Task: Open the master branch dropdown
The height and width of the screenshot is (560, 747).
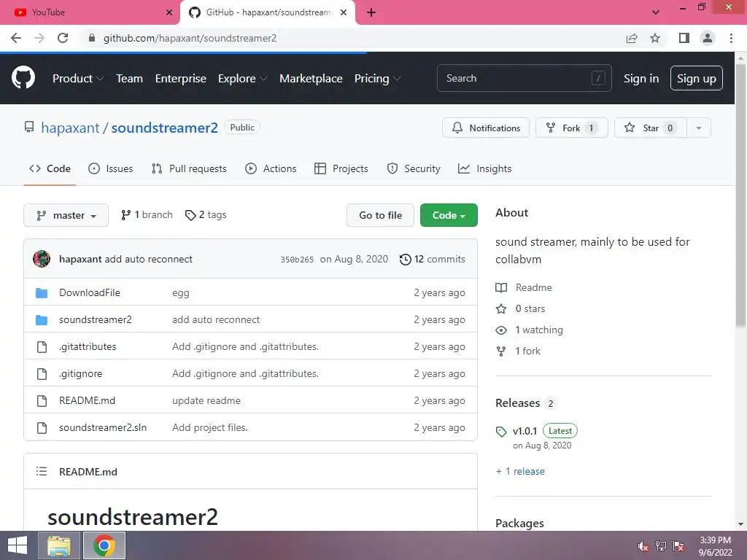Action: 66,215
